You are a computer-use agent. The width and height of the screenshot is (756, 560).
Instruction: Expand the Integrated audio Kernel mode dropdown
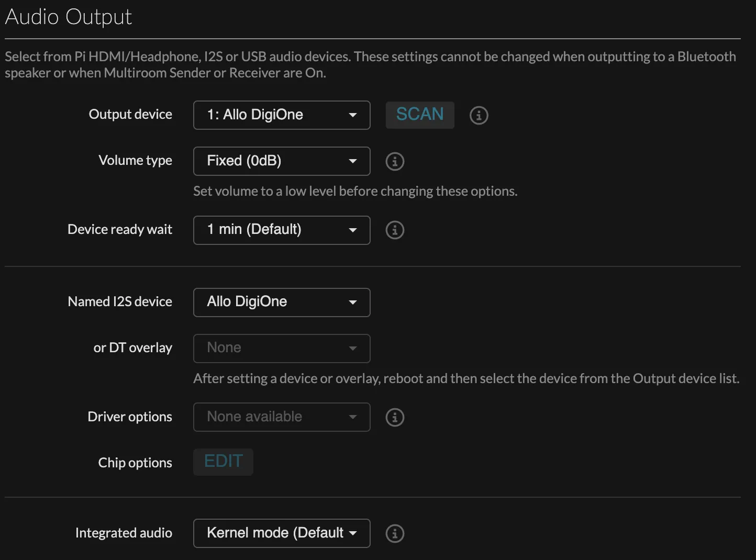coord(282,533)
